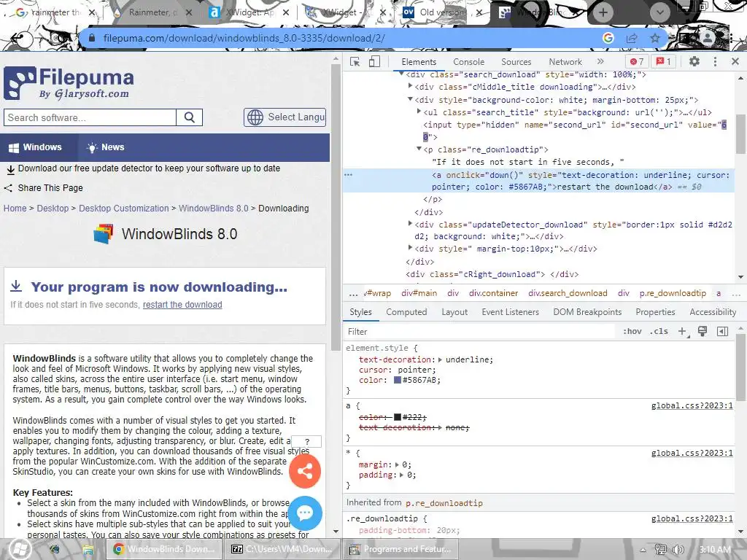Collapse the p re_downloadtip node
The image size is (747, 560).
[419, 149]
